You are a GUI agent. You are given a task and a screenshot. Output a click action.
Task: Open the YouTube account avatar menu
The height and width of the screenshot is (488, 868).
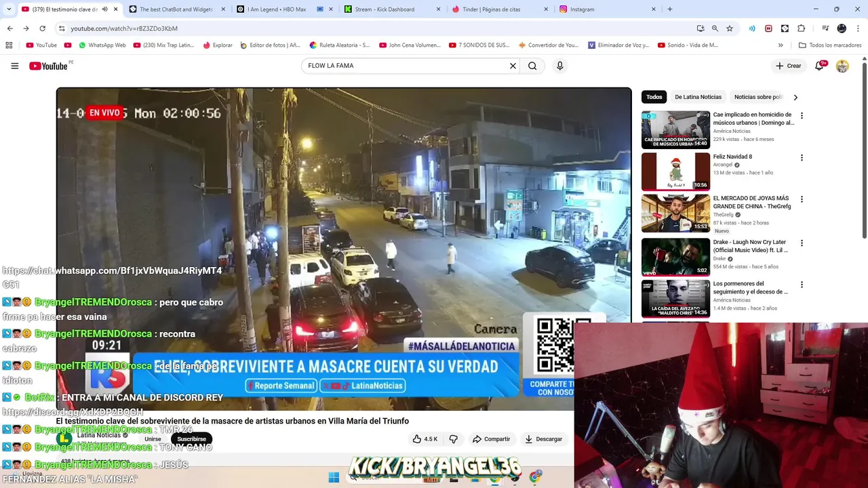(x=842, y=66)
